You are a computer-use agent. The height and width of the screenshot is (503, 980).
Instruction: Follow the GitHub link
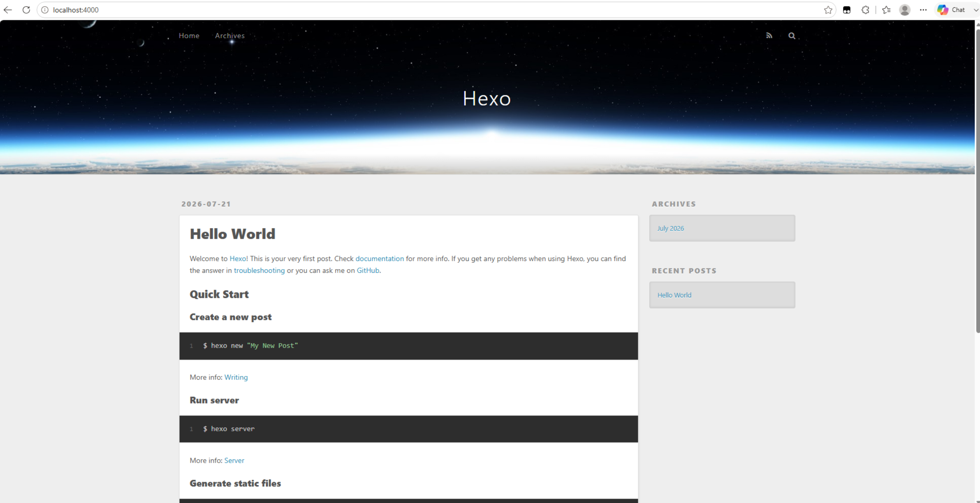368,270
